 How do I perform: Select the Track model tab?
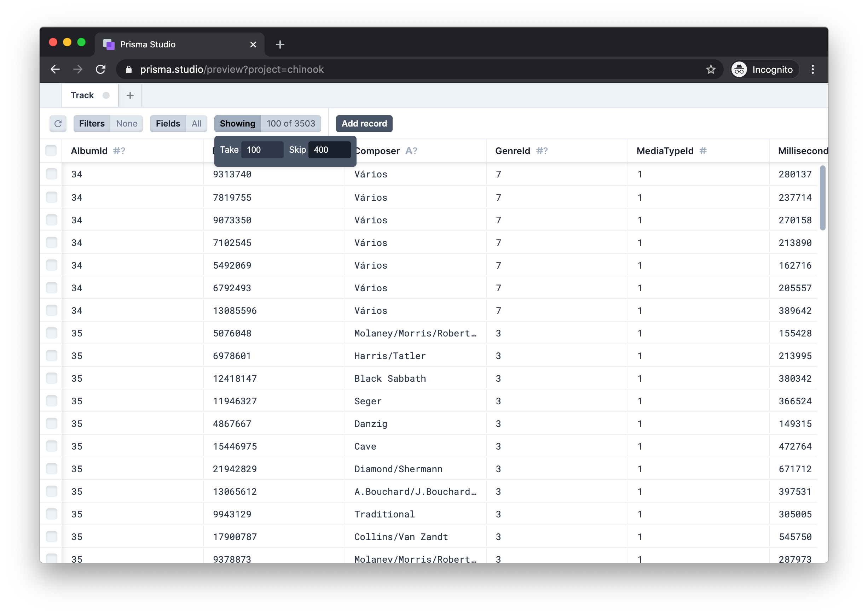[83, 95]
